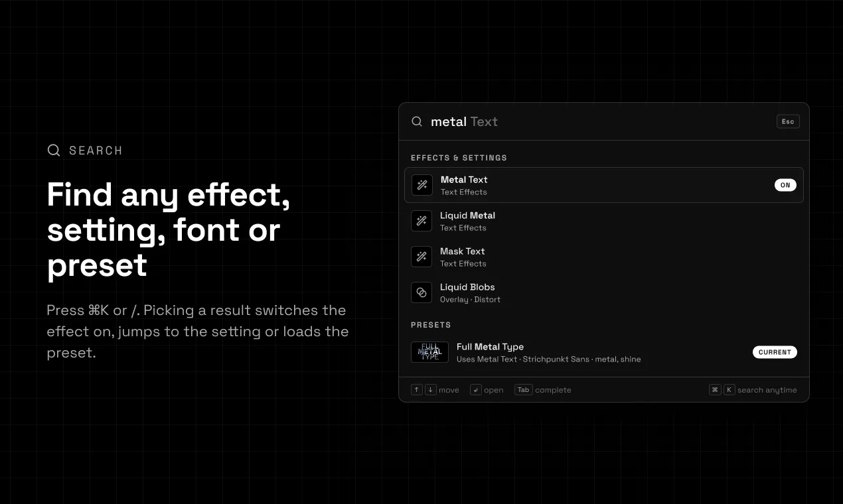The image size is (843, 504).
Task: Click the "EFFECTS & SETTINGS" section label
Action: click(459, 158)
